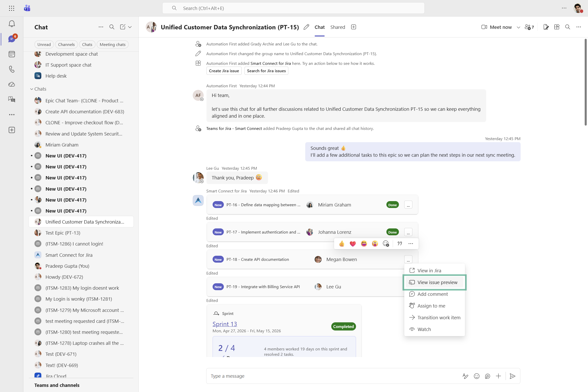Open emoji picker in compose box

click(476, 376)
